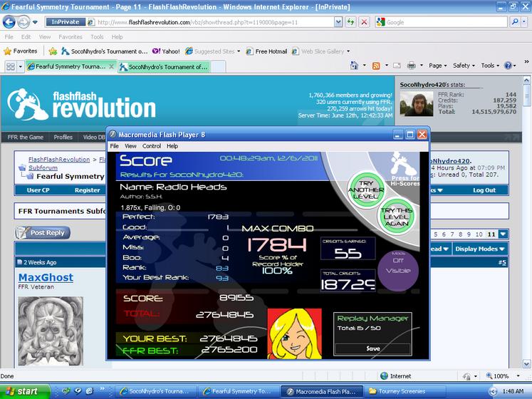
Task: Open the Favorites menu in Internet Explorer
Action: coord(71,37)
